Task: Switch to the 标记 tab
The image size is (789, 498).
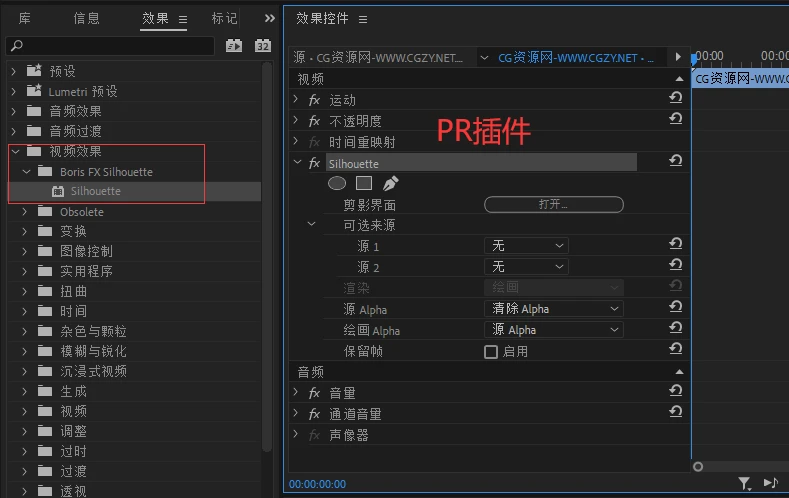Action: (225, 18)
